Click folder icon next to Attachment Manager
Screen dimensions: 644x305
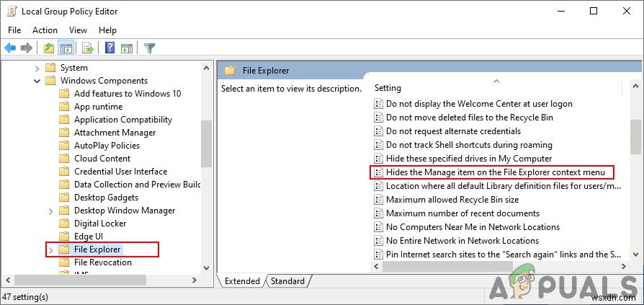[x=63, y=133]
